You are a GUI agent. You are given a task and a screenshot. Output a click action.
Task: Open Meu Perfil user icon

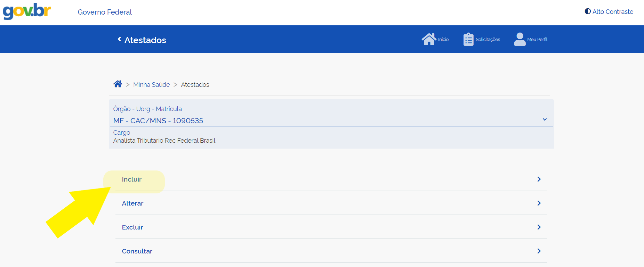coord(520,39)
